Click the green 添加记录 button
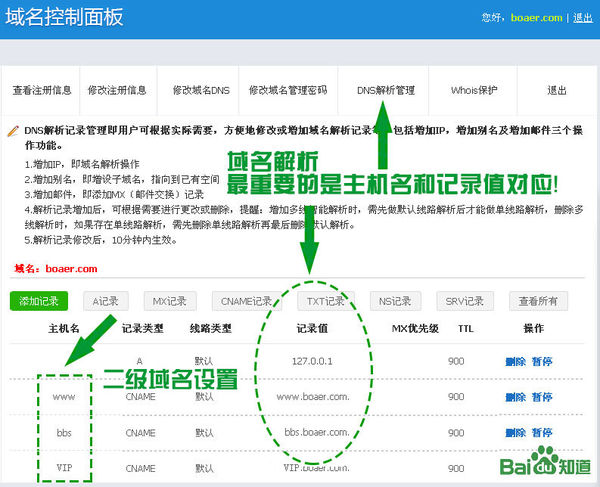 38,301
